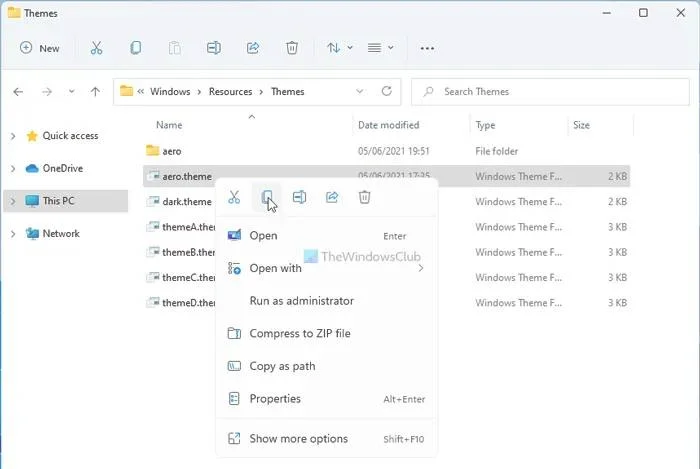This screenshot has height=469, width=700.
Task: Refresh the Themes folder view
Action: pos(387,91)
